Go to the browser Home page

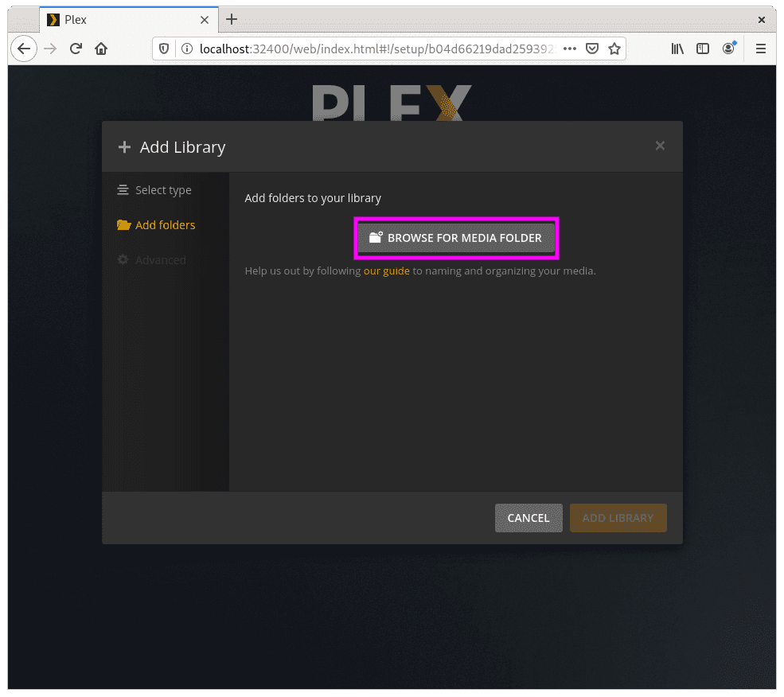click(x=102, y=49)
